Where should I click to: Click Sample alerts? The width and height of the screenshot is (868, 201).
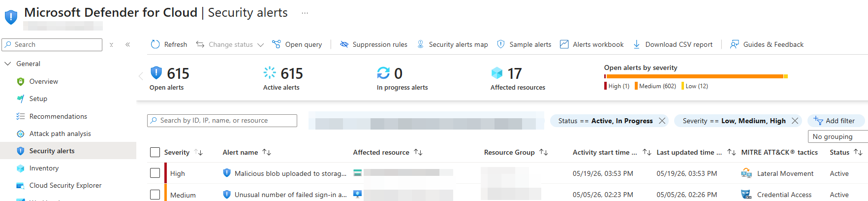point(524,44)
